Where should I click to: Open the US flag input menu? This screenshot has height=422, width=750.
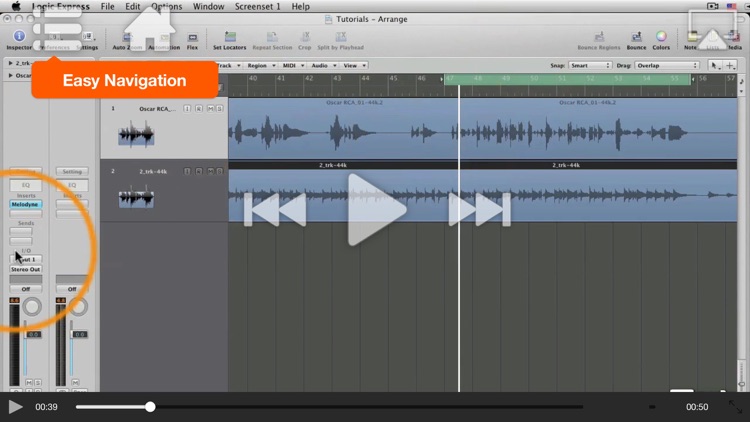tap(731, 6)
